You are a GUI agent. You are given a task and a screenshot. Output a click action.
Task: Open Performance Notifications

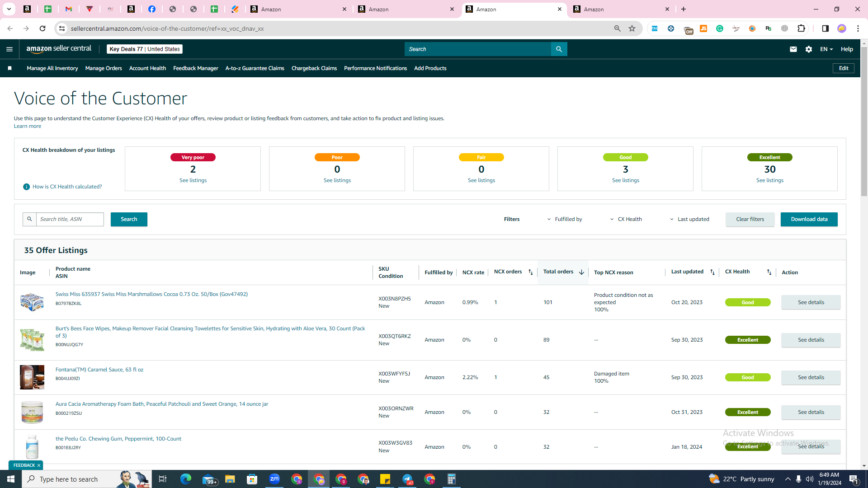375,68
